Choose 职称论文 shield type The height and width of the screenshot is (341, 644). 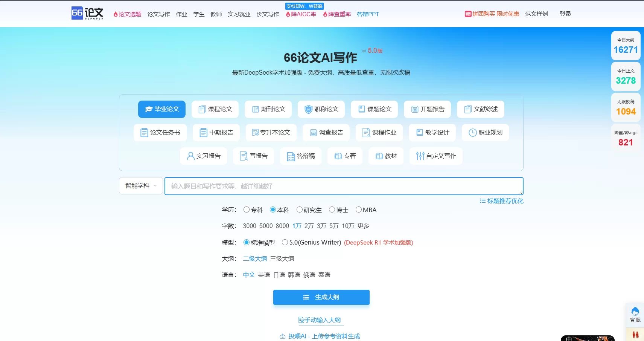321,109
